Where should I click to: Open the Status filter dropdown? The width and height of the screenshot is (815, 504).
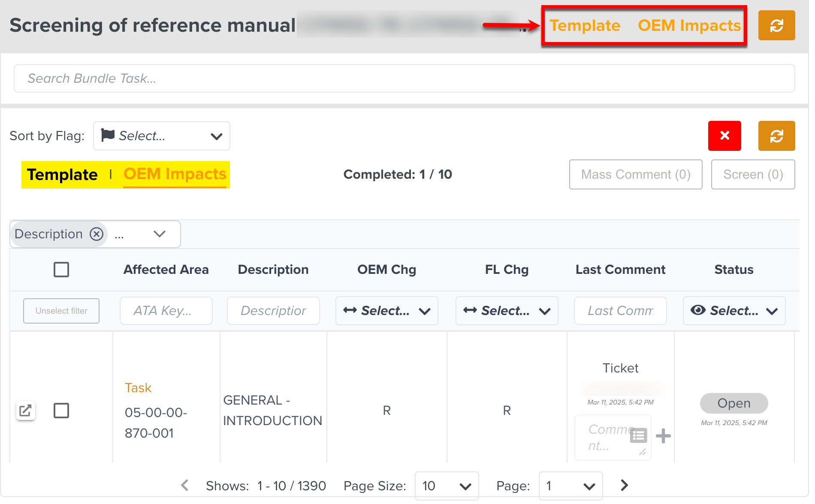coord(733,311)
